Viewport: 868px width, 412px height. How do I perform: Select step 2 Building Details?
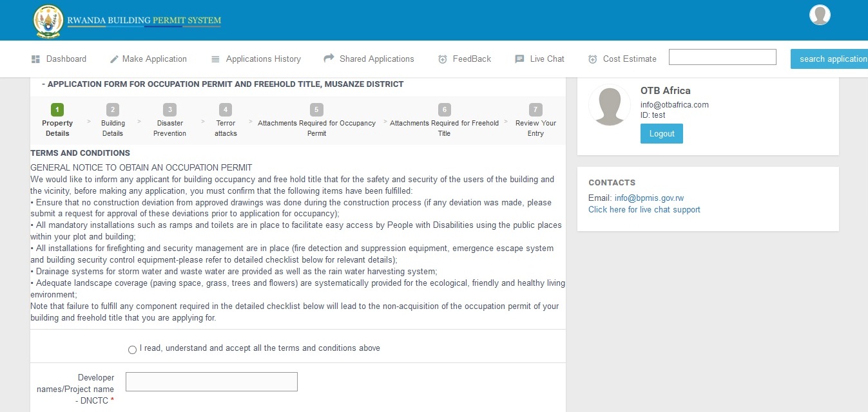click(113, 120)
